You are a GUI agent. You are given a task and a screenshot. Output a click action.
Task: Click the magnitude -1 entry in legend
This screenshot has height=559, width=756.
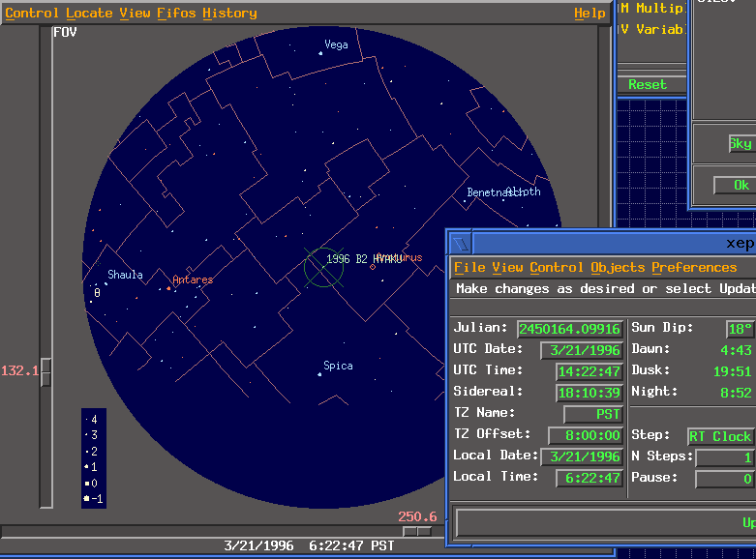[x=93, y=499]
